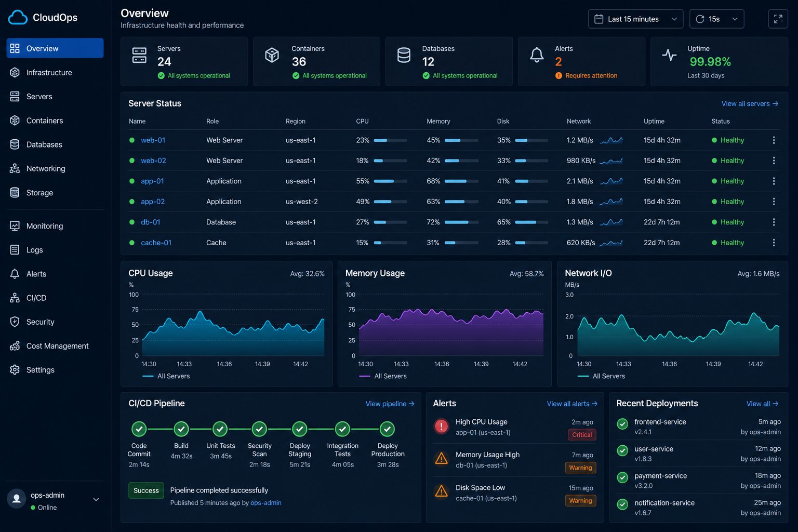Open the Last 15 minutes time range dropdown
Image resolution: width=798 pixels, height=532 pixels.
[636, 19]
